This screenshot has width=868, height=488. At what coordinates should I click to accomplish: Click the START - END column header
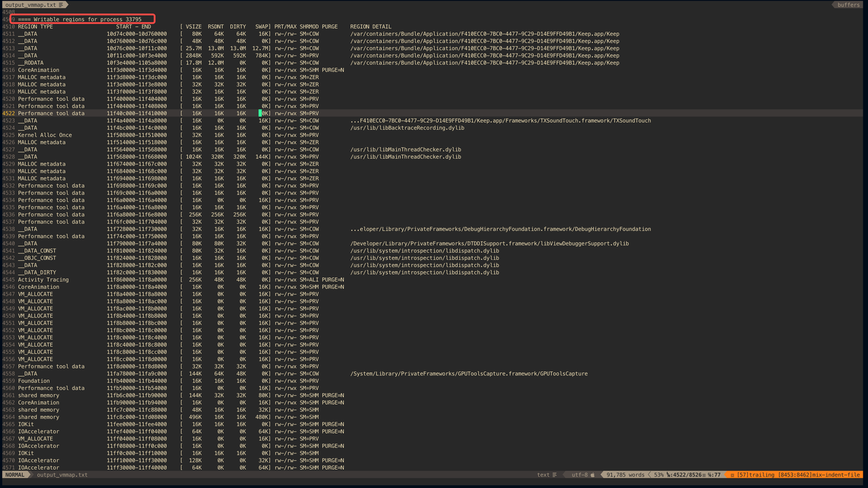[x=134, y=26]
